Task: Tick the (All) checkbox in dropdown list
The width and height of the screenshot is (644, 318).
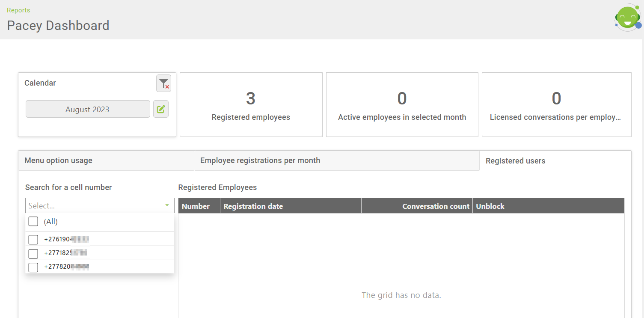Action: [x=33, y=222]
